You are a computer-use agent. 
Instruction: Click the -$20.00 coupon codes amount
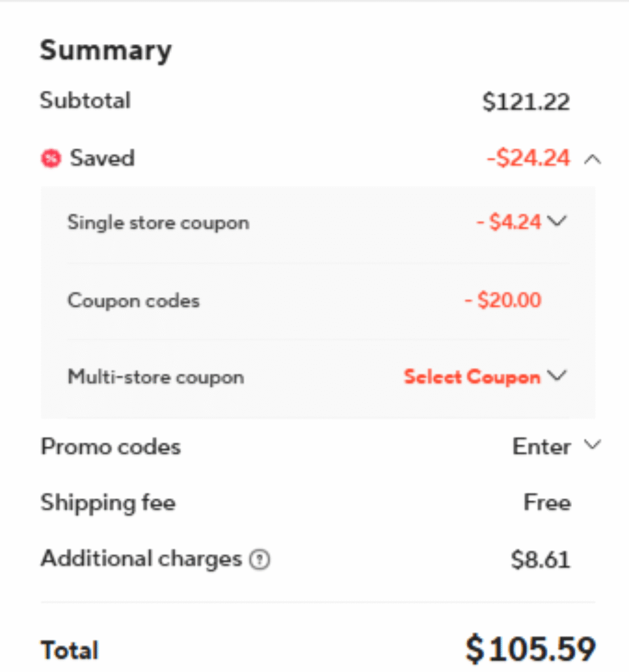click(x=503, y=300)
